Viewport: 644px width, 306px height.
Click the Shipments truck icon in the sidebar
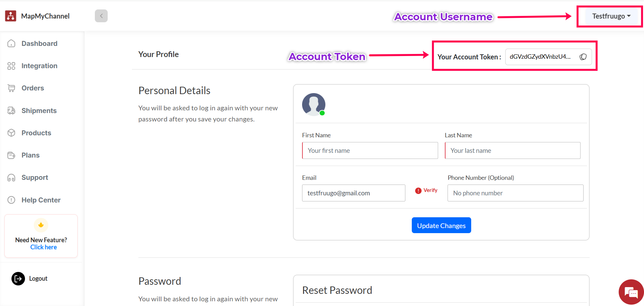[11, 111]
